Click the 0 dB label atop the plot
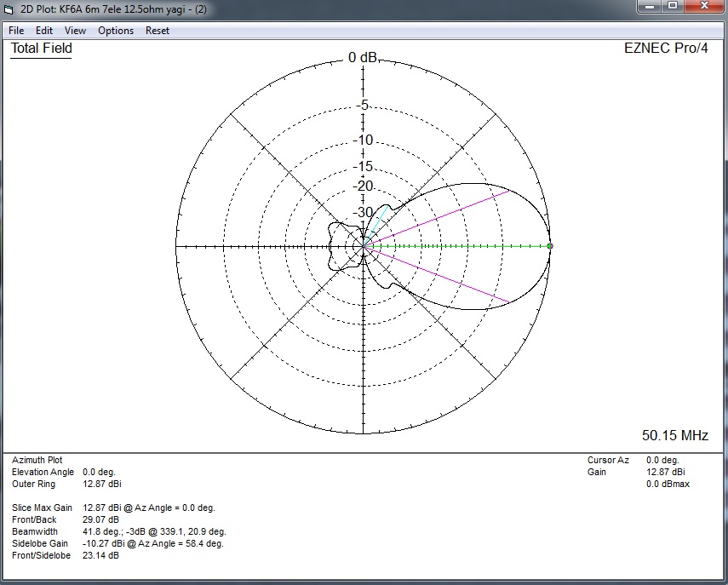This screenshot has width=728, height=585. click(363, 58)
